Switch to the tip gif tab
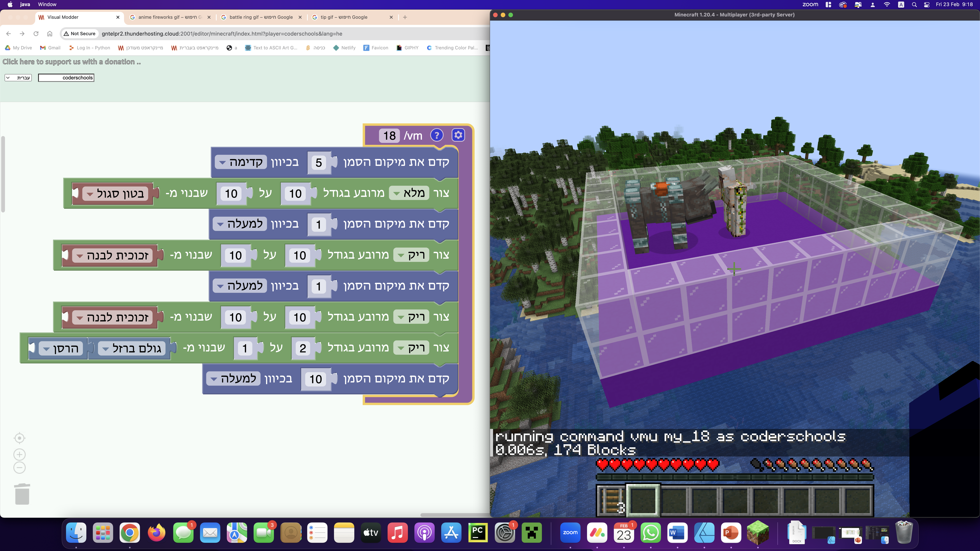This screenshot has height=551, width=980. 352,17
